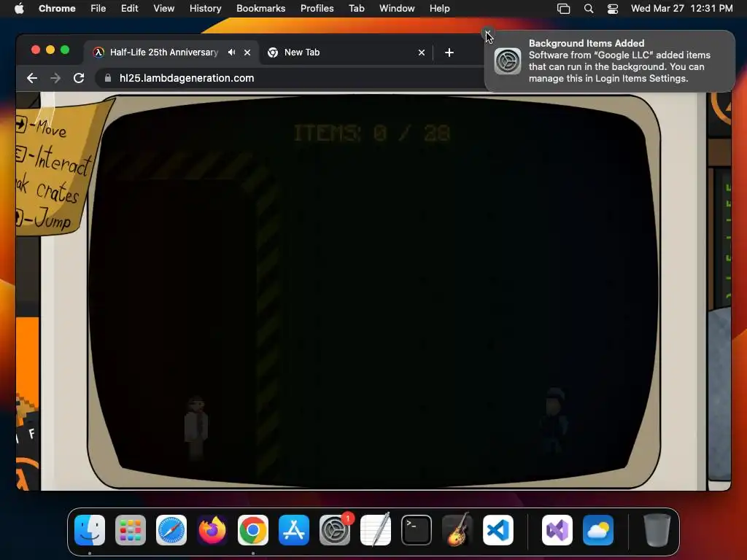Screen dimensions: 747x560
Task: Click the scientist character in the game
Action: [196, 427]
